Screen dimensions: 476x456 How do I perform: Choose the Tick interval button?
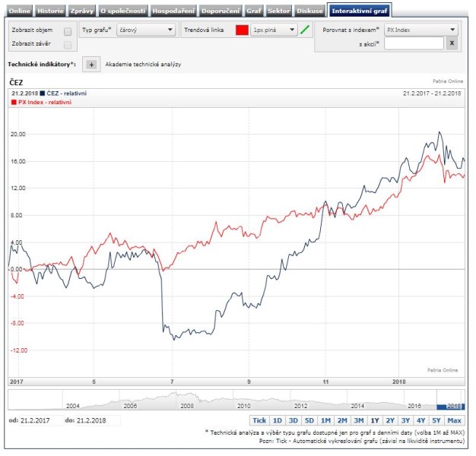259,420
